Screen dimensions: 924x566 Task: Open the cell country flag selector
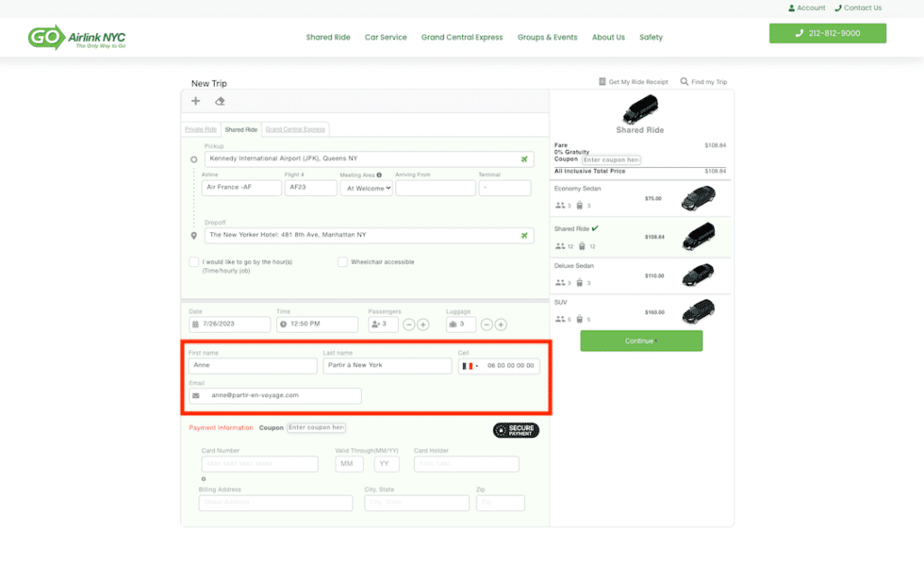coord(470,367)
